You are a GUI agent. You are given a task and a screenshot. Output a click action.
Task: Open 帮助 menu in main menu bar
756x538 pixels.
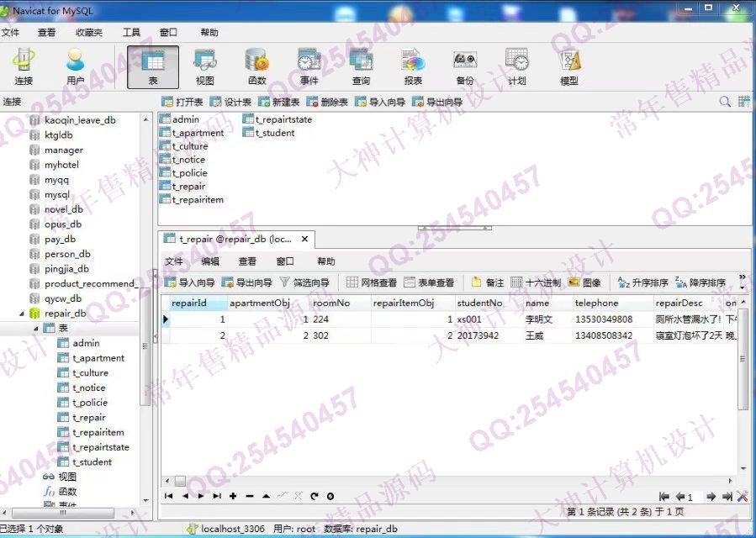[209, 32]
